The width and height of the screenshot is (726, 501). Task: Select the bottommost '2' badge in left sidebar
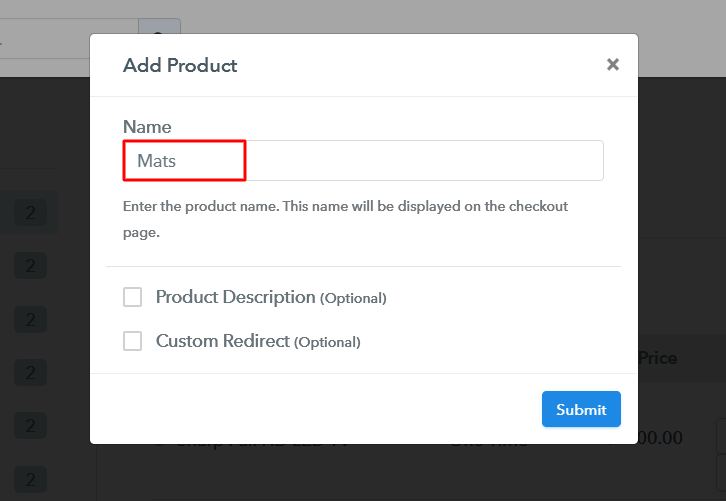pos(30,479)
